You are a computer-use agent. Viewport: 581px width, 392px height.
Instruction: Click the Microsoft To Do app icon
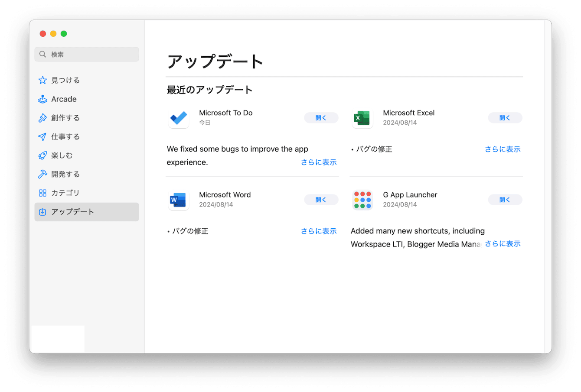click(179, 118)
